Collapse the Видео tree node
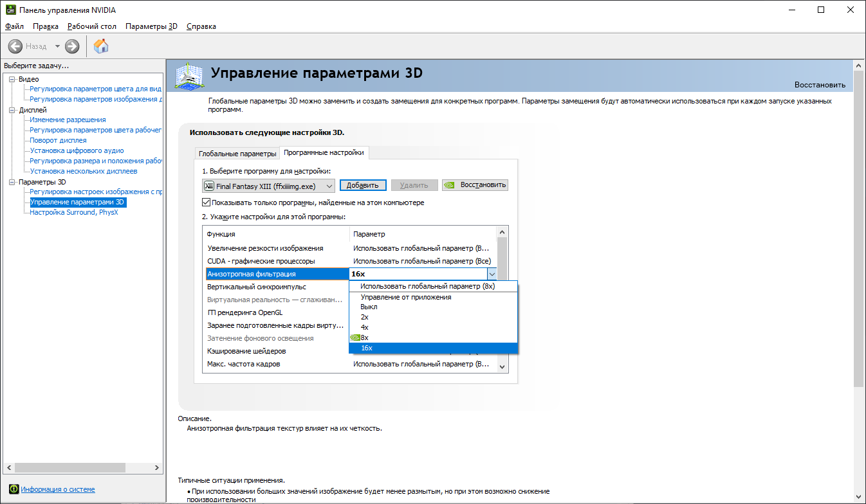The image size is (866, 504). click(12, 79)
